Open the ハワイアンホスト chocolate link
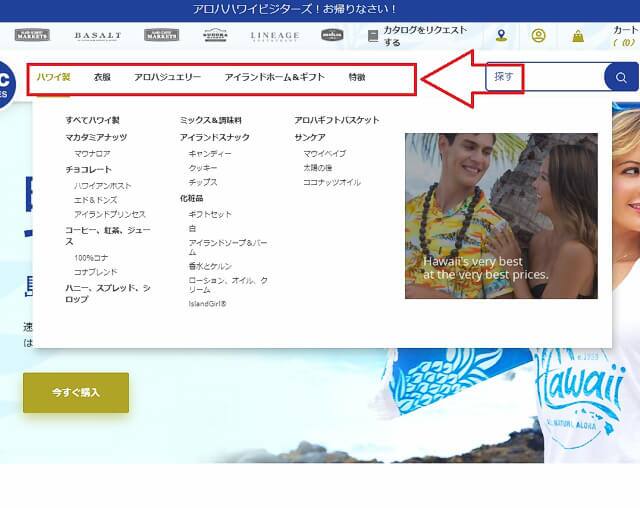This screenshot has height=508, width=640. tap(103, 185)
